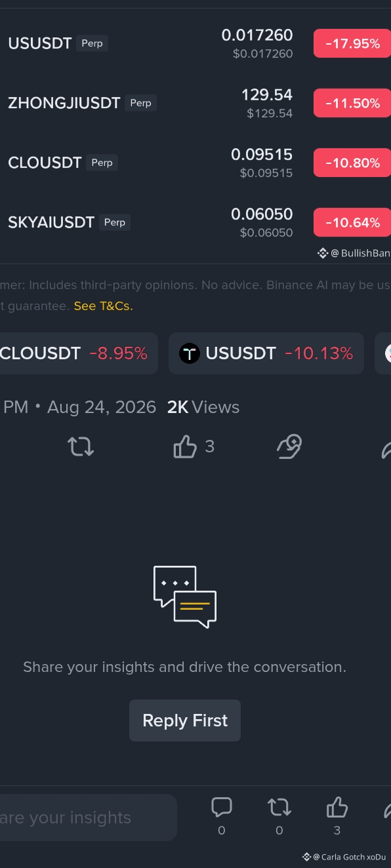Open the See T&Cs. link
This screenshot has height=868, width=391.
pyautogui.click(x=103, y=306)
